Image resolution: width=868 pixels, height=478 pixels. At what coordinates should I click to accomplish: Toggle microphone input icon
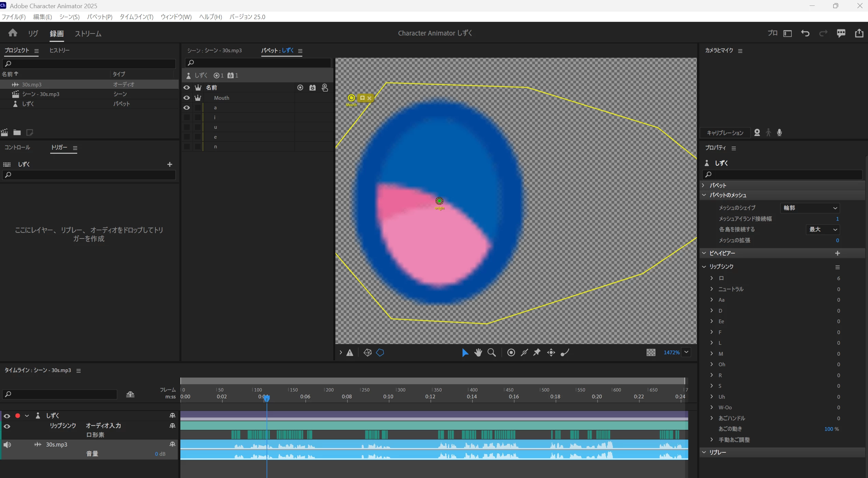pyautogui.click(x=780, y=133)
